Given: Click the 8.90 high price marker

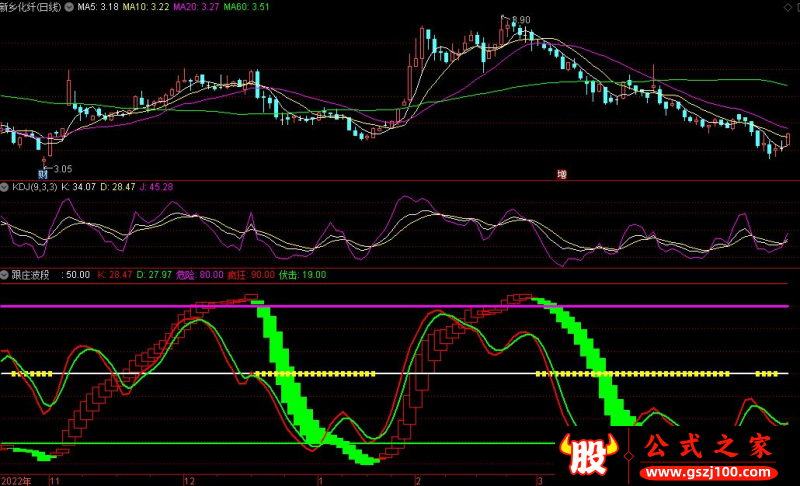Looking at the screenshot, I should point(520,20).
